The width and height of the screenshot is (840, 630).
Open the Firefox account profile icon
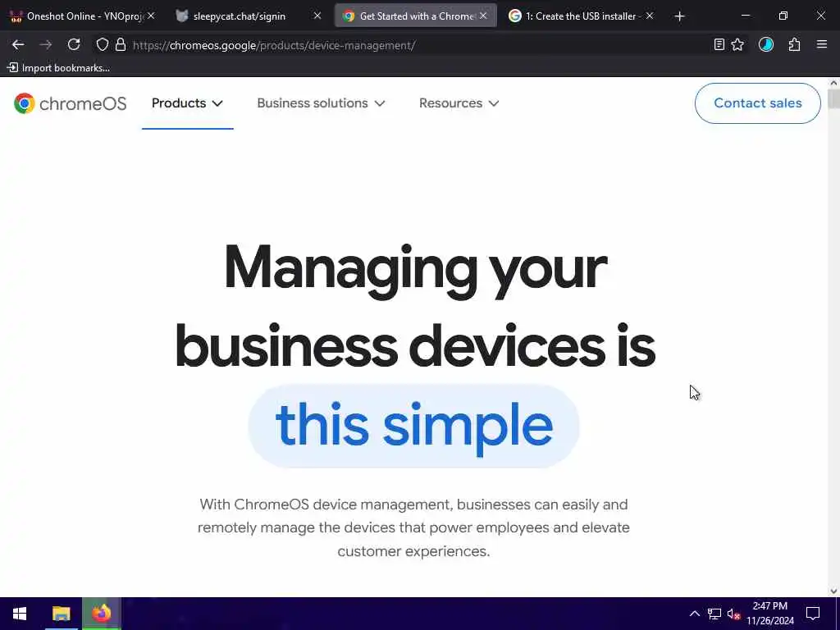[x=766, y=45]
